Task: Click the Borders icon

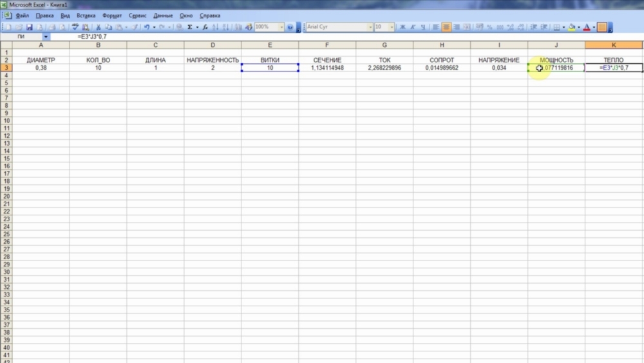Action: click(x=556, y=26)
